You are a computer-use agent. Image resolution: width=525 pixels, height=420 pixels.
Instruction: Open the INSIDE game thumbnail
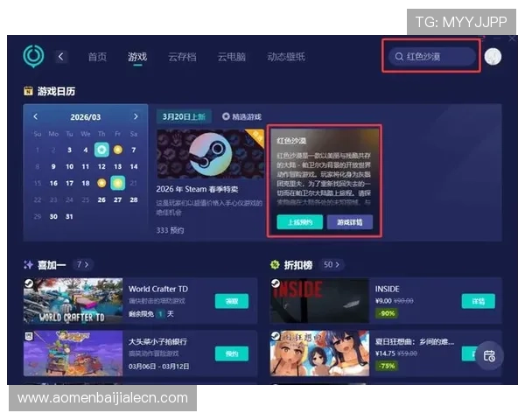(318, 301)
